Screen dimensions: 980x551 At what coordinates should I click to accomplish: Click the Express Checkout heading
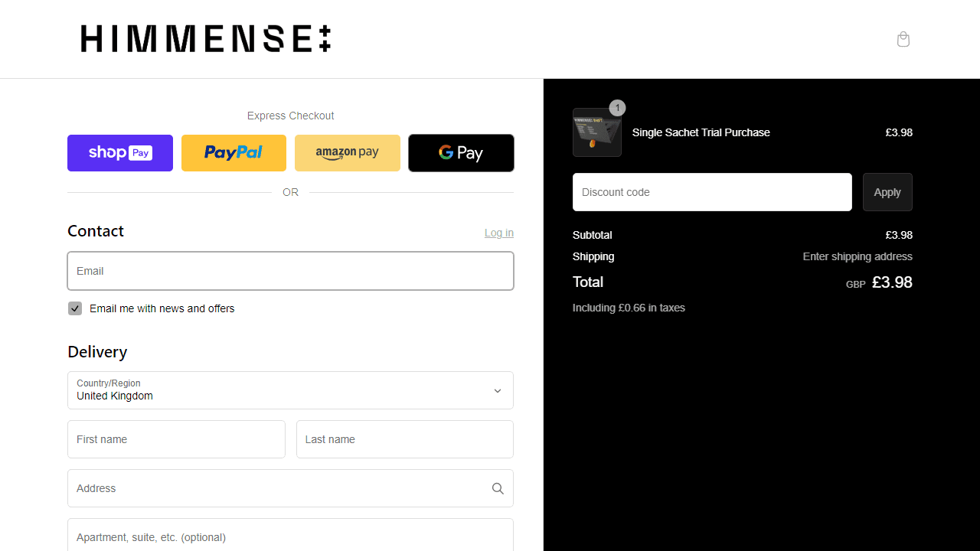290,116
